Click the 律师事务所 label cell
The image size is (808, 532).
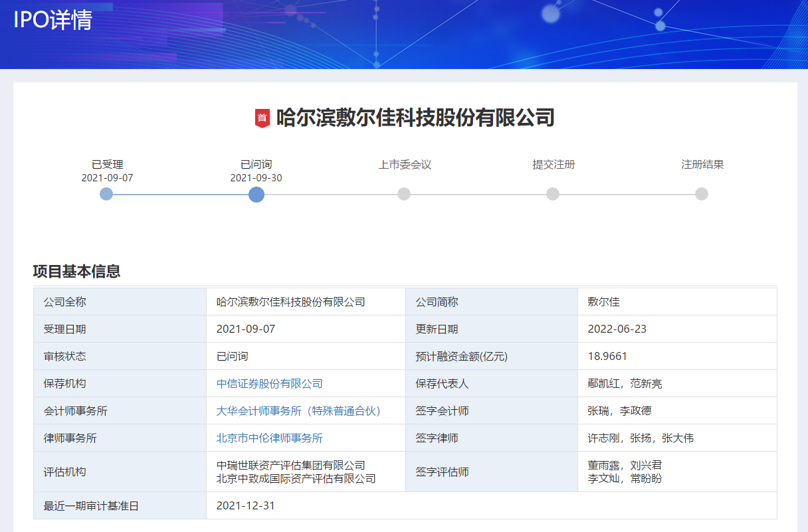pos(120,438)
